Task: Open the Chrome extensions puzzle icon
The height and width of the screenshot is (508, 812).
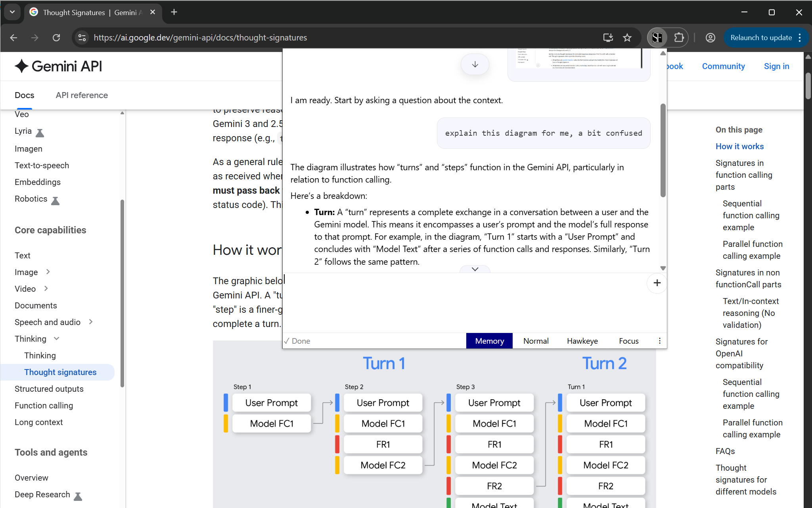Action: click(x=679, y=37)
